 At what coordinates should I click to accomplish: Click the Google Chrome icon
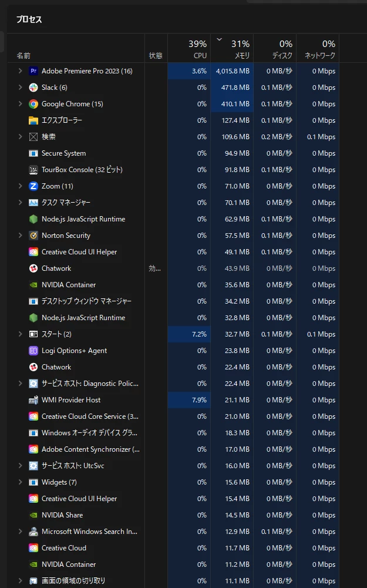click(33, 104)
